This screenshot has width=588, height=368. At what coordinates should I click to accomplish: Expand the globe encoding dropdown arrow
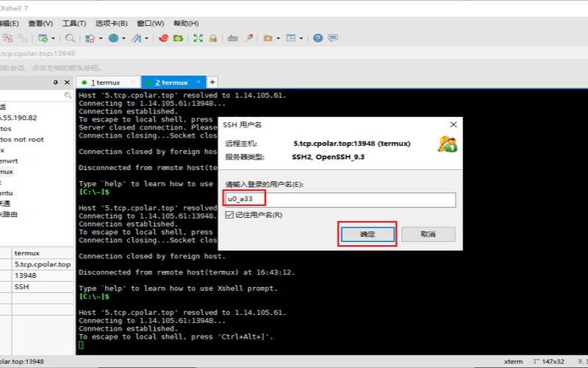click(x=123, y=38)
